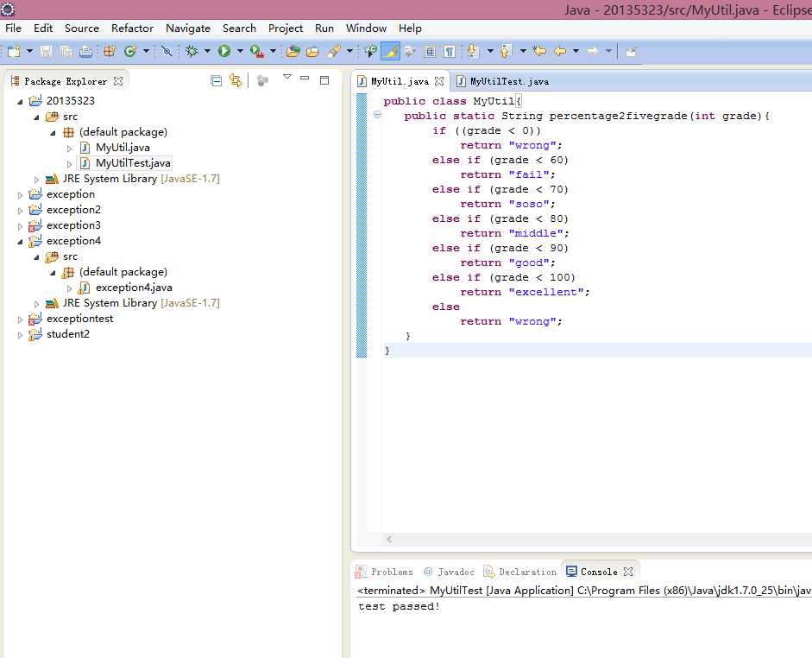
Task: Expand the exception2 project node
Action: (20, 211)
